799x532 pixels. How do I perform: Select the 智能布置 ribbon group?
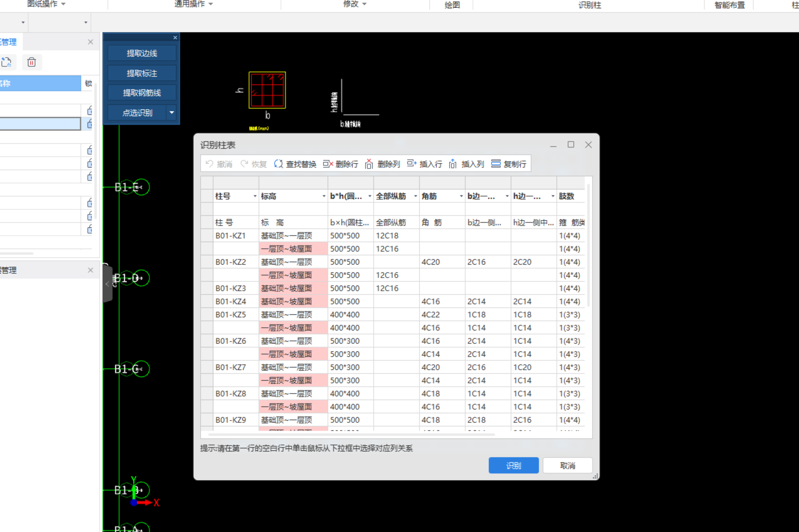(730, 5)
